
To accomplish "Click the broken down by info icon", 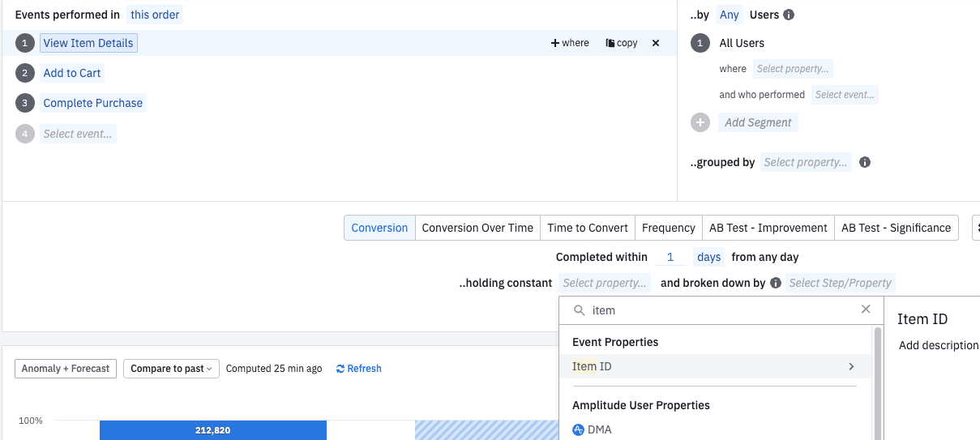I will [x=776, y=283].
